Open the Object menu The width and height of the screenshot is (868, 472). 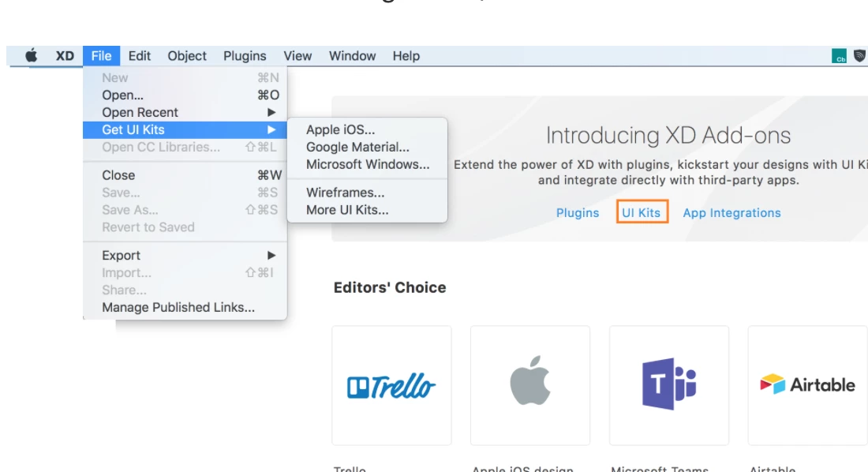click(187, 56)
